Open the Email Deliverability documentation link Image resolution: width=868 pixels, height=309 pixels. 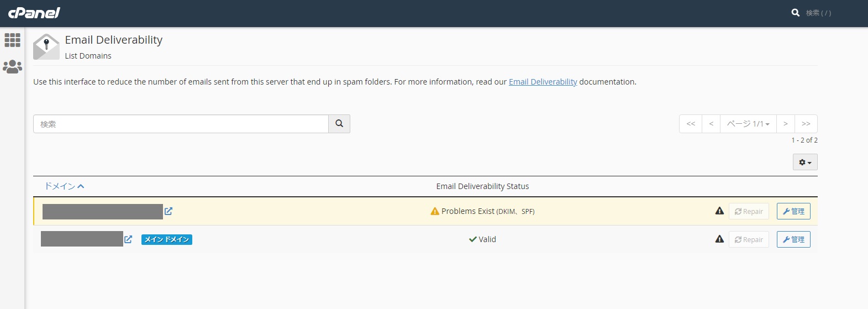click(543, 82)
